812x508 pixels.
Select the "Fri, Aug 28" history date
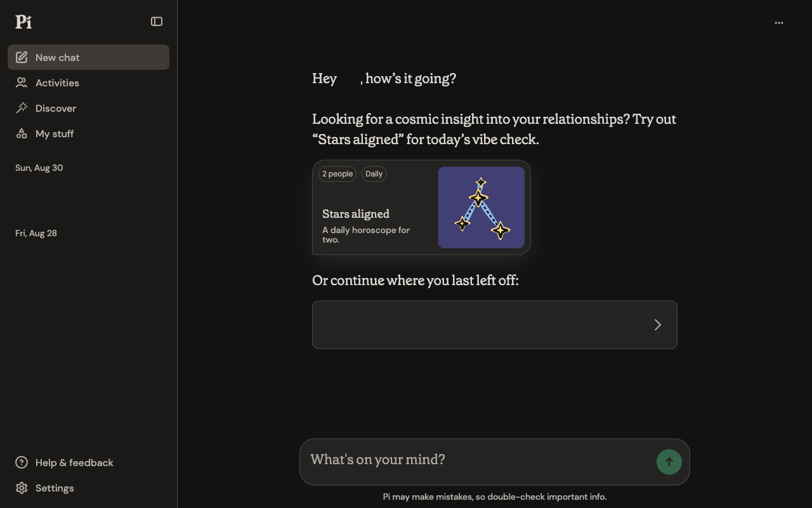tap(36, 233)
